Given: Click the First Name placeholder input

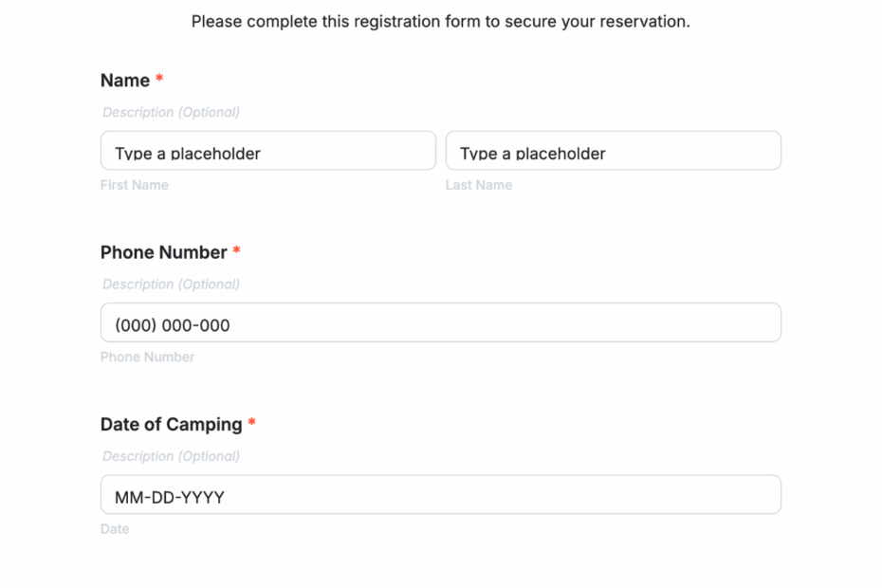Looking at the screenshot, I should (x=267, y=150).
